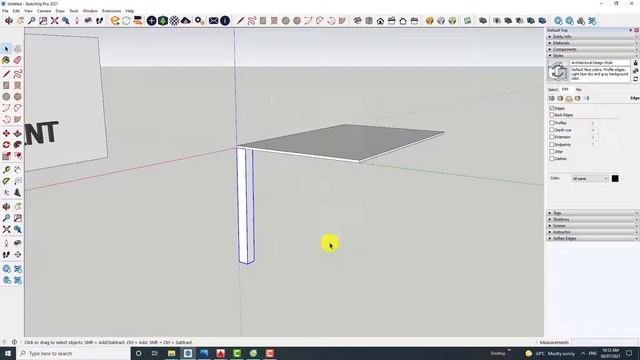Enable the Profiles checkbox
The image size is (640, 360).
pos(551,123)
